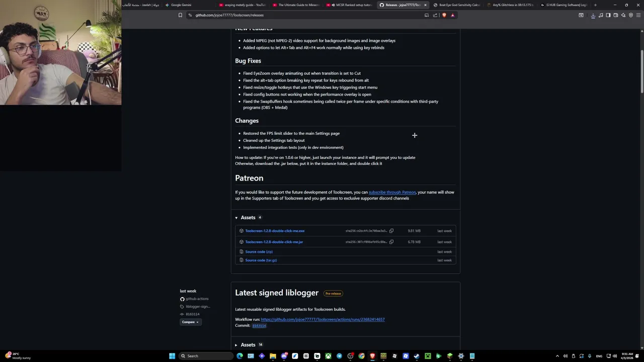Open Discord from taskbar
Viewport: 644px width, 362px height.
tap(284, 356)
